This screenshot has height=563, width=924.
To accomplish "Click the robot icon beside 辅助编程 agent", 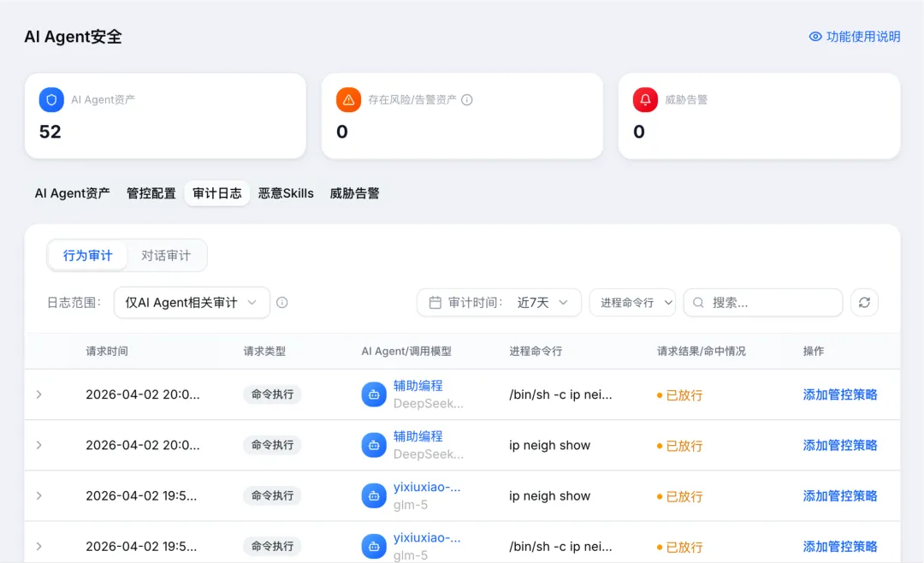I will click(x=373, y=394).
